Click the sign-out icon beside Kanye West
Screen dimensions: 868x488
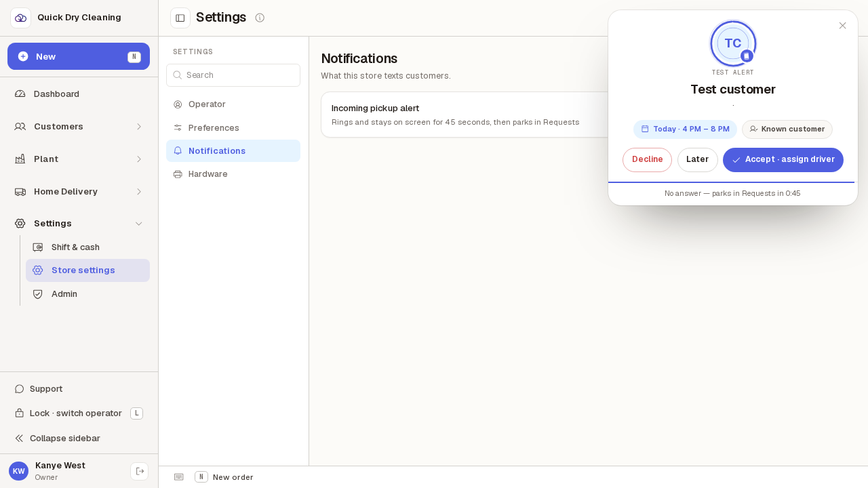click(x=140, y=471)
